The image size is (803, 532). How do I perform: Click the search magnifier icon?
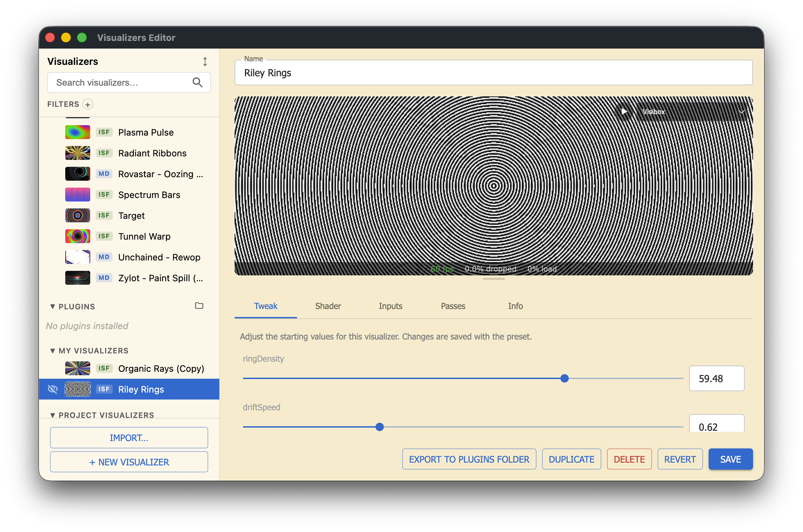(197, 82)
